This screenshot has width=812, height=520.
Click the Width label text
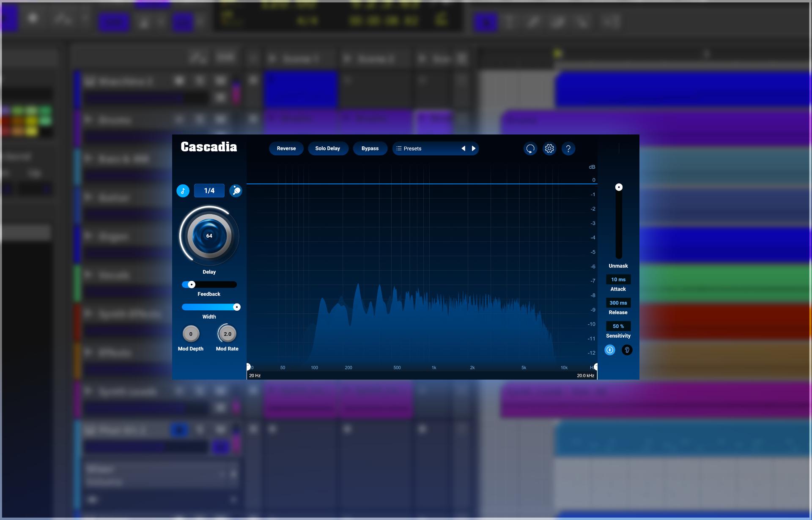[x=209, y=317]
